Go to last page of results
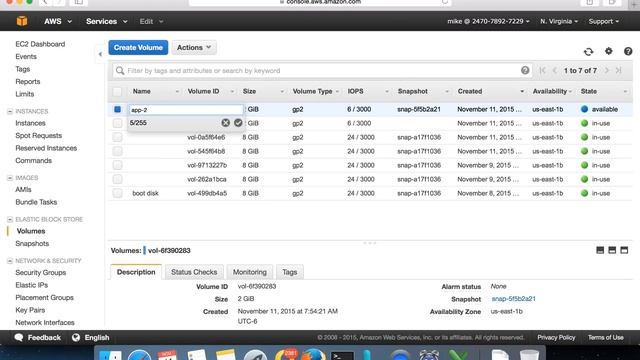 pyautogui.click(x=619, y=70)
